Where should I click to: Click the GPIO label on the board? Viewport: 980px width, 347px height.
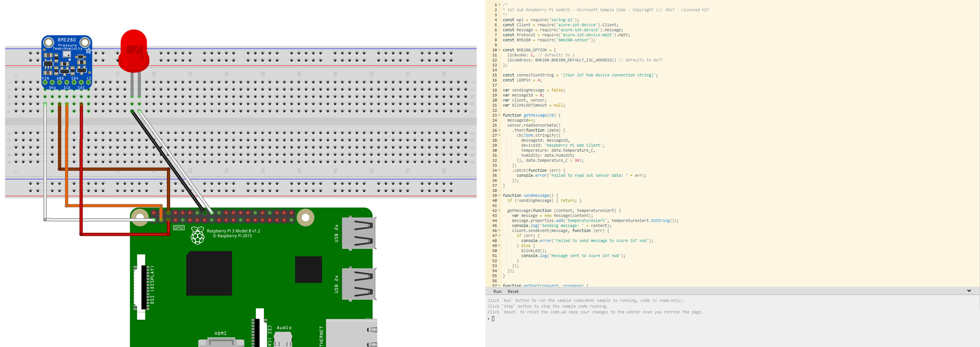point(179,228)
